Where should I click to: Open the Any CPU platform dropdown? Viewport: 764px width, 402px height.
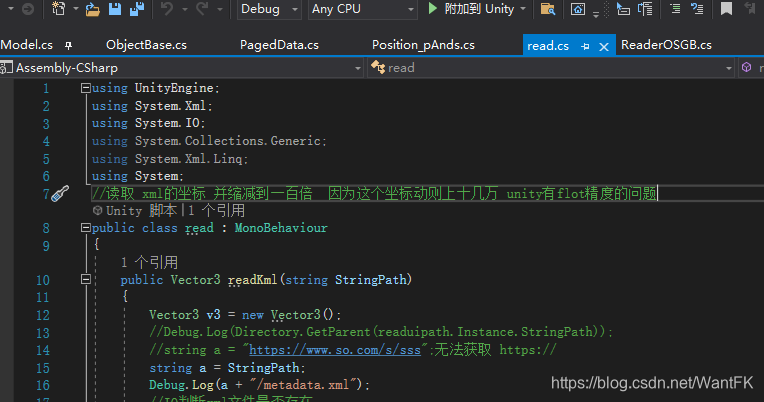tap(363, 9)
